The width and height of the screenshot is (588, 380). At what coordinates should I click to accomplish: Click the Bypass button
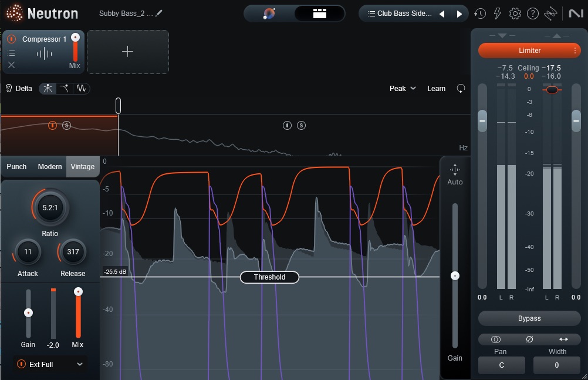pos(529,318)
